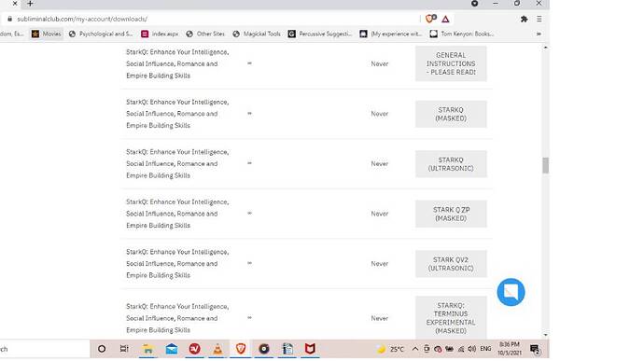Open the index.aspx bookmark

click(160, 34)
